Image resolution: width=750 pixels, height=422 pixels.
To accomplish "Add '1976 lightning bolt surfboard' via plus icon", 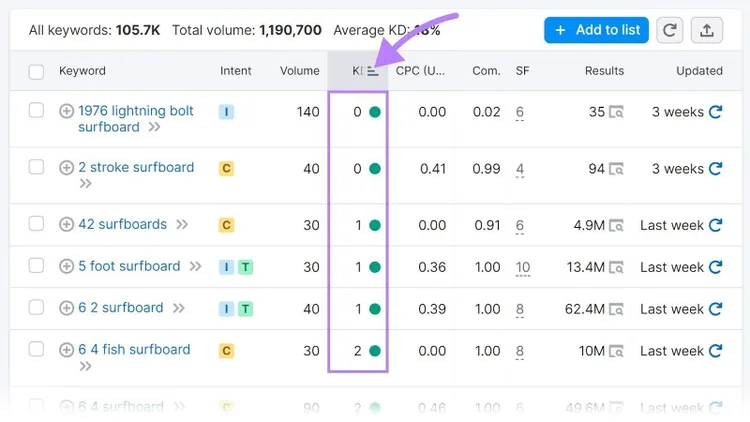I will (x=66, y=111).
